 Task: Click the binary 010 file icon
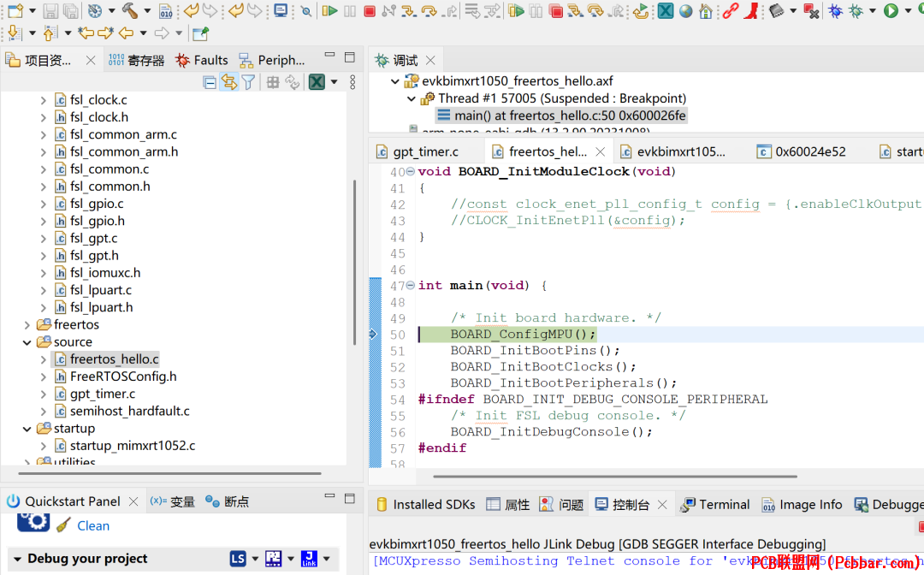[167, 10]
